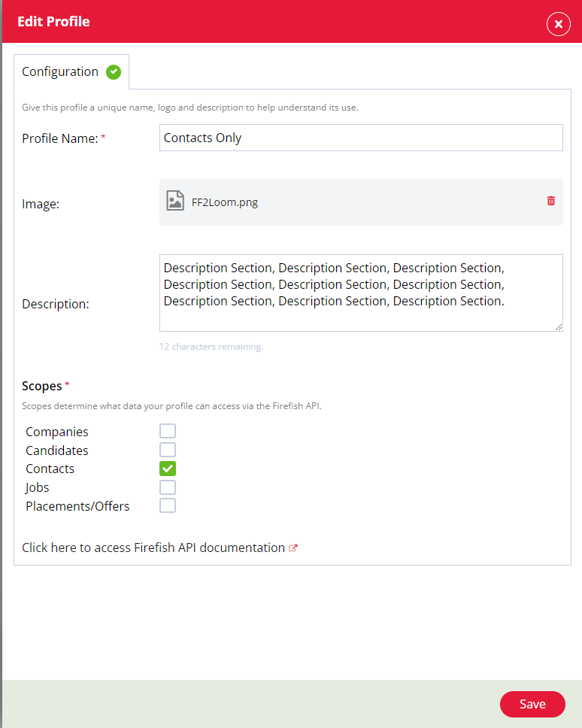Switch to the Configuration tab
The height and width of the screenshot is (728, 582).
[x=71, y=72]
